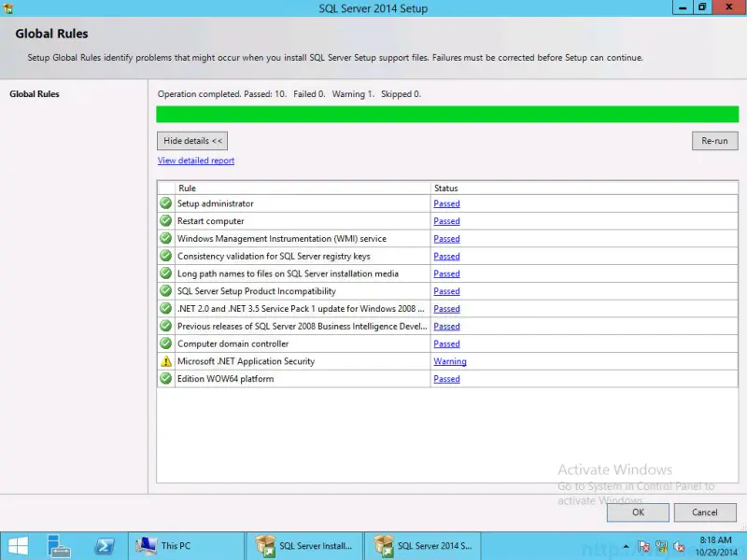Screen dimensions: 747x560
Task: Click the Action Center flag in system tray
Action: 643,544
